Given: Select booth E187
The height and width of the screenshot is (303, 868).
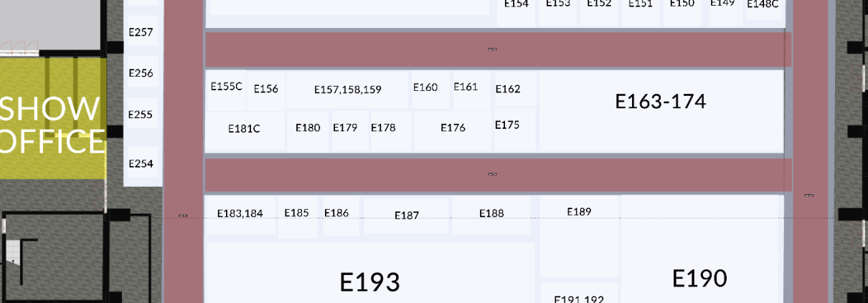Looking at the screenshot, I should pos(407,216).
